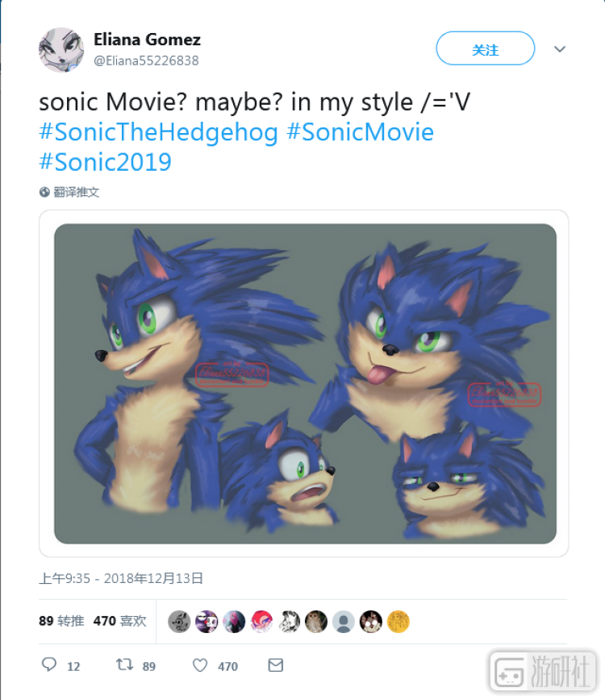Click the default gray silhouette liker avatar

(x=344, y=622)
